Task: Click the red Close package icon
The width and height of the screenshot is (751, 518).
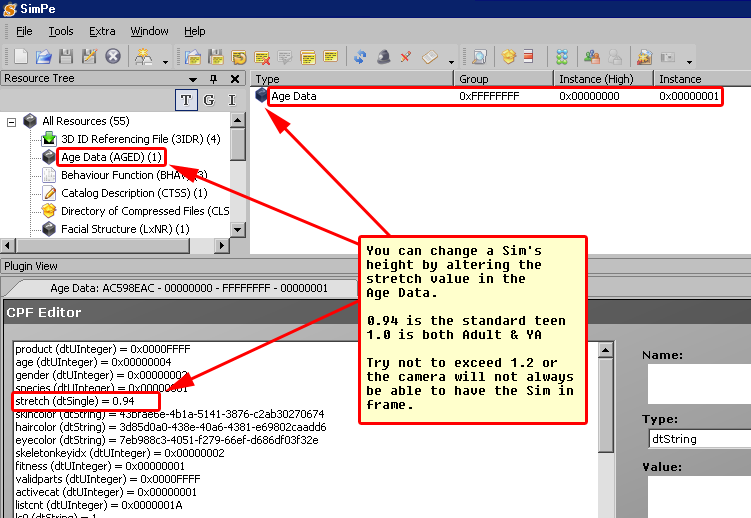Action: pyautogui.click(x=112, y=57)
